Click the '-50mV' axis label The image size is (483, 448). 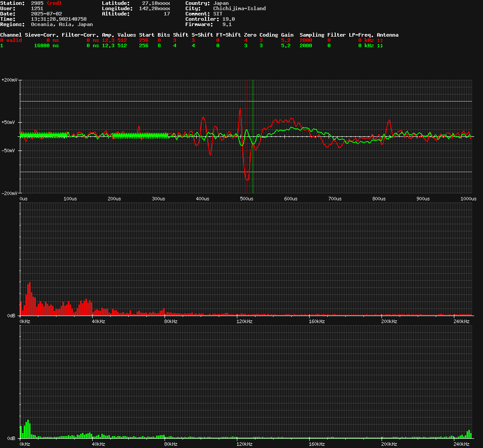coord(8,151)
